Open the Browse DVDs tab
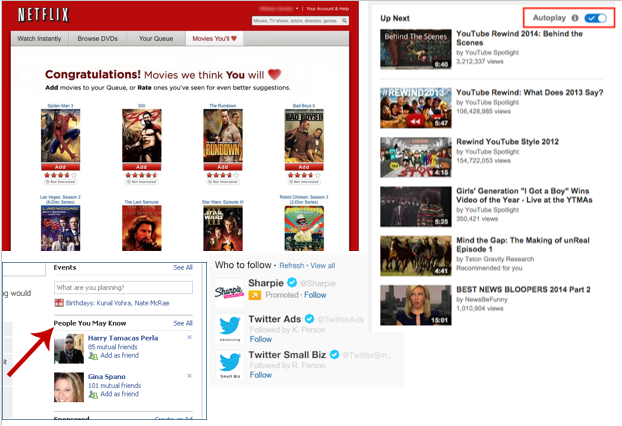This screenshot has height=426, width=622. click(x=100, y=39)
